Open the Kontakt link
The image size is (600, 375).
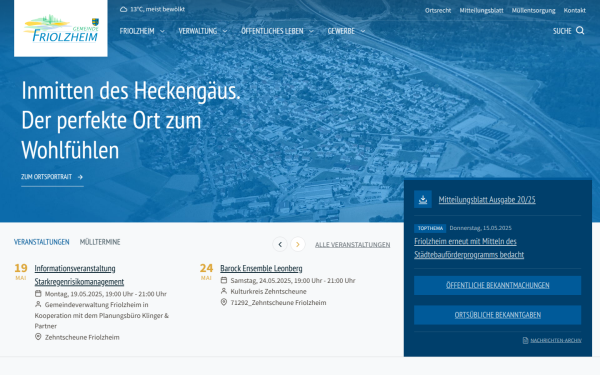tap(574, 10)
